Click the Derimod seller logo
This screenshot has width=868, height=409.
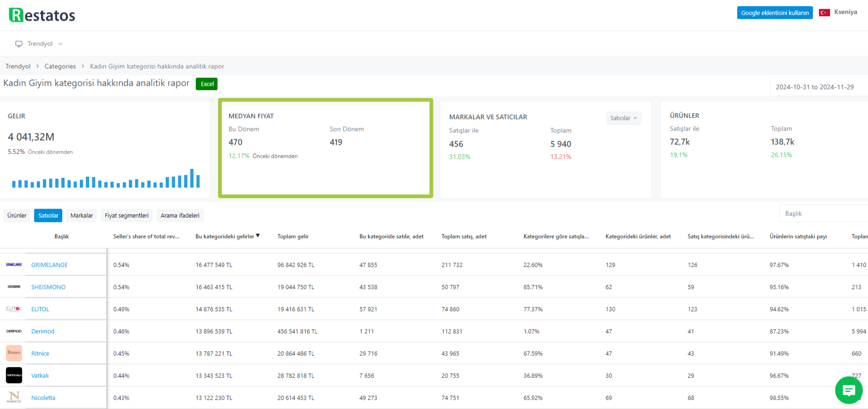[14, 331]
